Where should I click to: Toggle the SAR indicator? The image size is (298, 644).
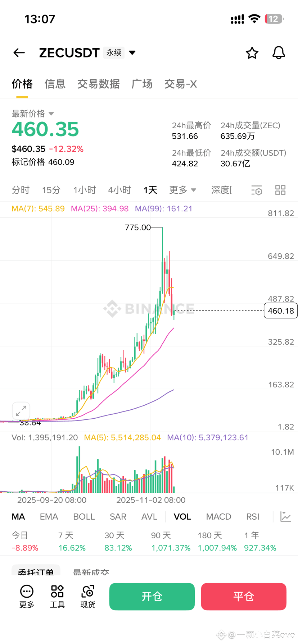tap(118, 517)
